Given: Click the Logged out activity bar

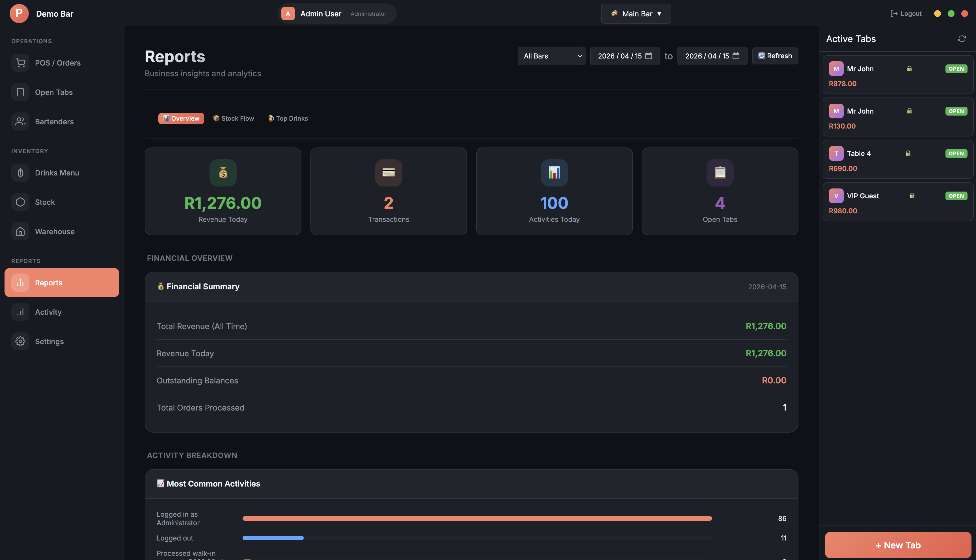Looking at the screenshot, I should 273,538.
